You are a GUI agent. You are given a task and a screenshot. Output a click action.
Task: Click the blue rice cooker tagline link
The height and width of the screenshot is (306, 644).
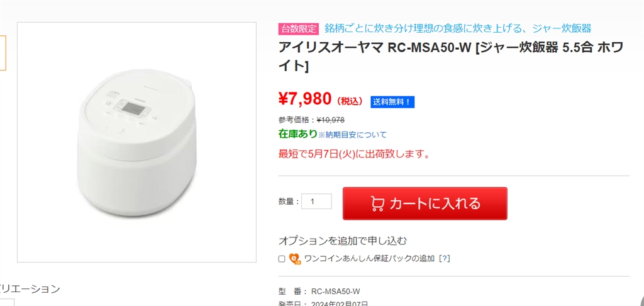tap(458, 28)
